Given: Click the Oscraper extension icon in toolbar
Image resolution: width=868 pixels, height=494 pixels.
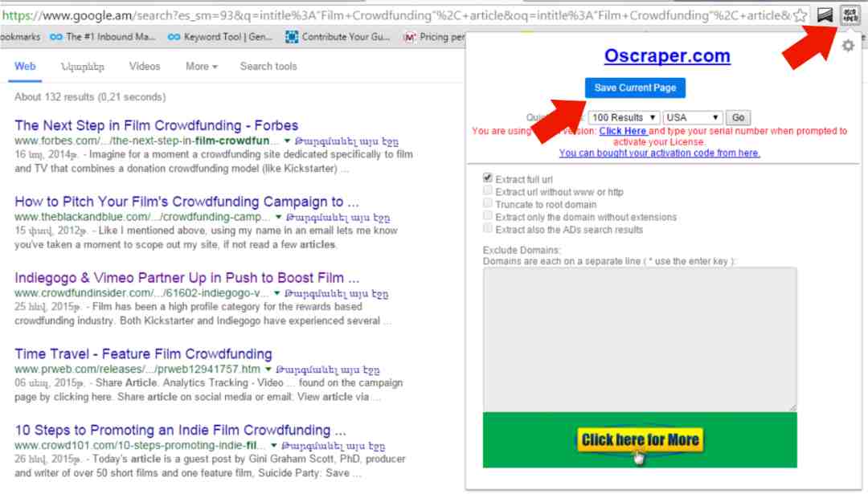Looking at the screenshot, I should (x=850, y=15).
